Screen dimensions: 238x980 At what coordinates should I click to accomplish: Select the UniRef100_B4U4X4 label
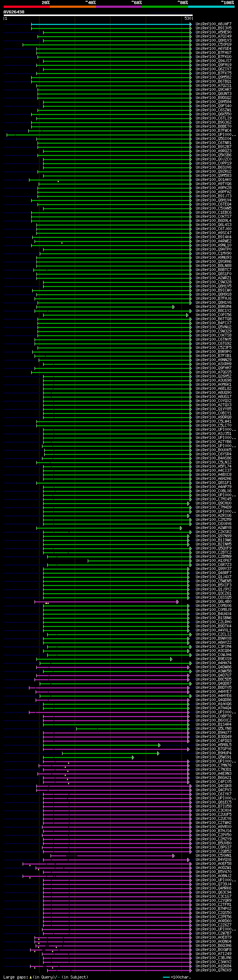click(x=214, y=614)
